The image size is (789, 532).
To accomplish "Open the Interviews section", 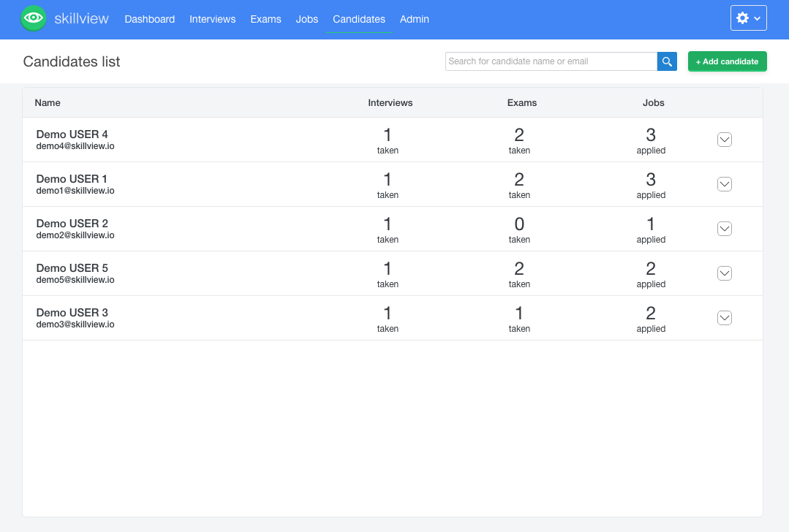I will [x=212, y=19].
